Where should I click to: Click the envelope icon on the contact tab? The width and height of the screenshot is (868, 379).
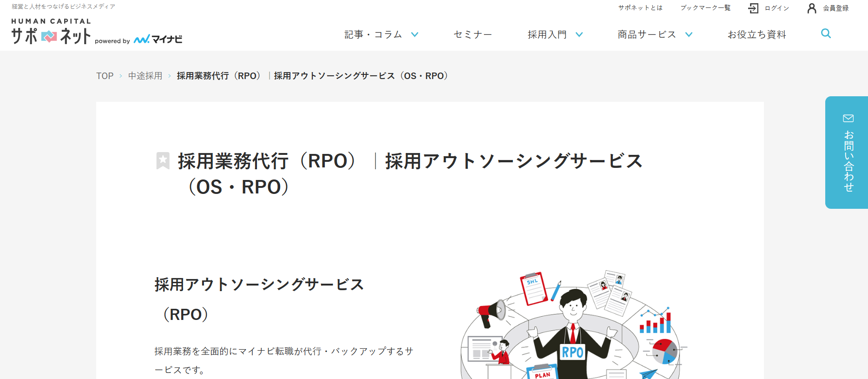pos(848,119)
